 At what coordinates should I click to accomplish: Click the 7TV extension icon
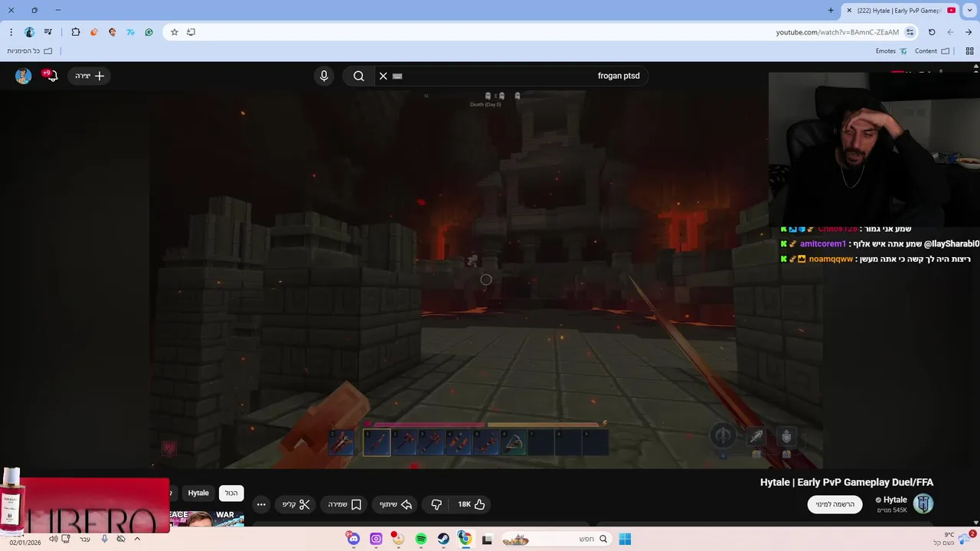coord(131,32)
